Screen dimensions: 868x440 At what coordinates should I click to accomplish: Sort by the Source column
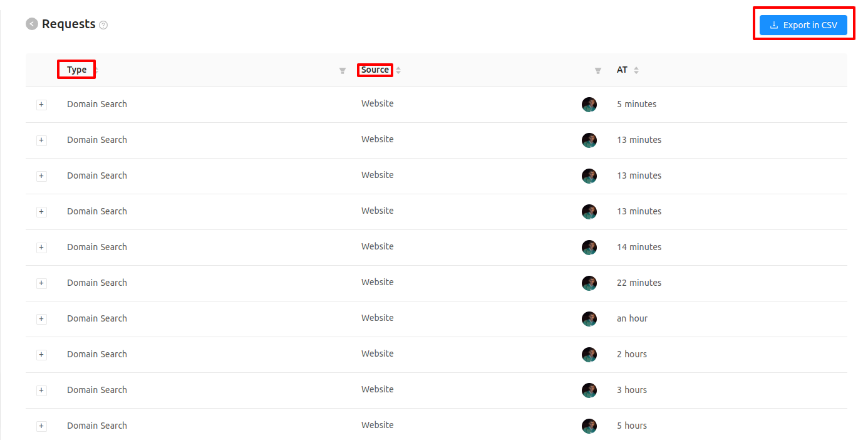click(x=398, y=70)
